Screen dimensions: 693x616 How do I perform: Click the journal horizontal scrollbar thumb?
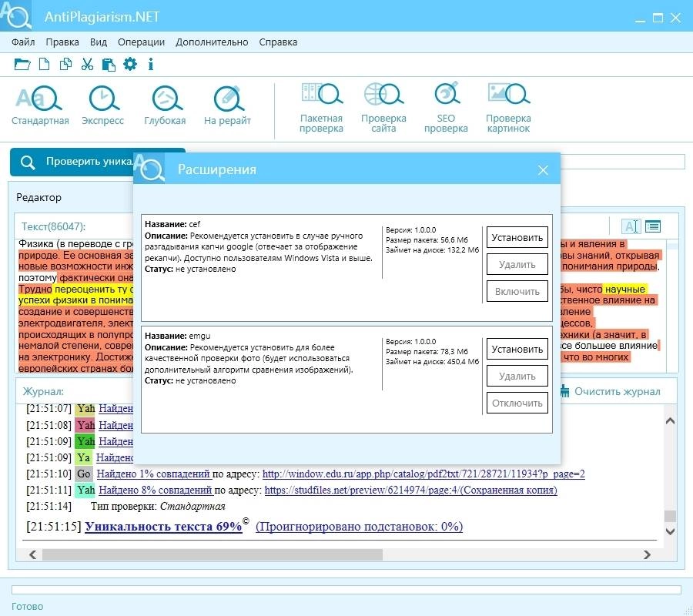point(213,554)
